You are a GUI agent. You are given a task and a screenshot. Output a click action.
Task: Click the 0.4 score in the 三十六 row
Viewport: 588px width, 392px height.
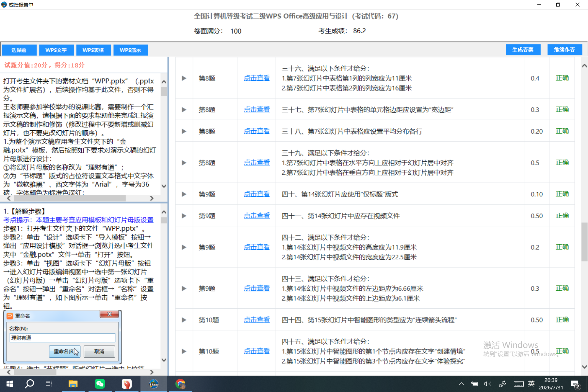click(535, 78)
